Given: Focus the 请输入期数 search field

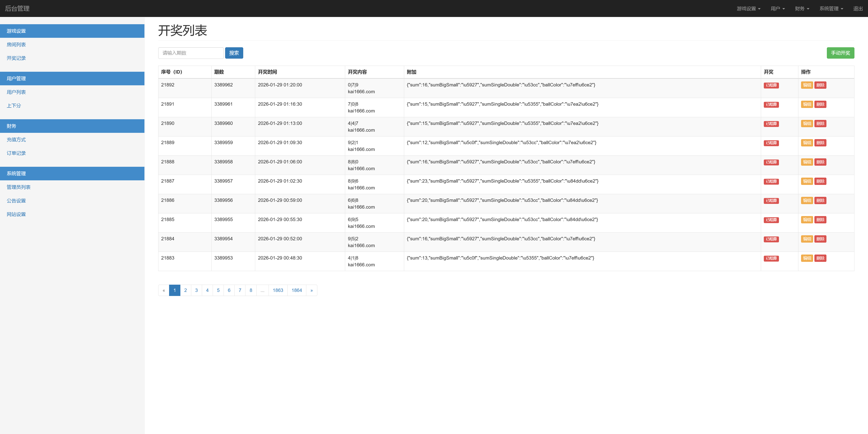Looking at the screenshot, I should tap(191, 53).
